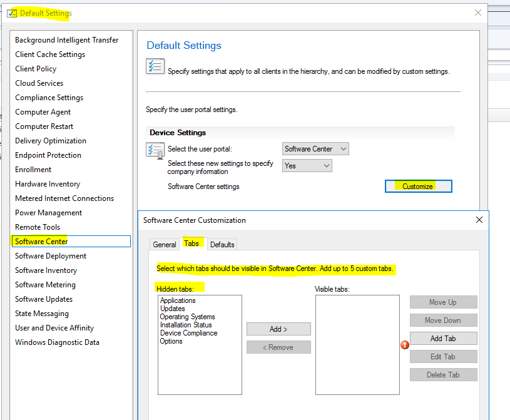
Task: Open Hardware Inventory settings
Action: (x=48, y=184)
